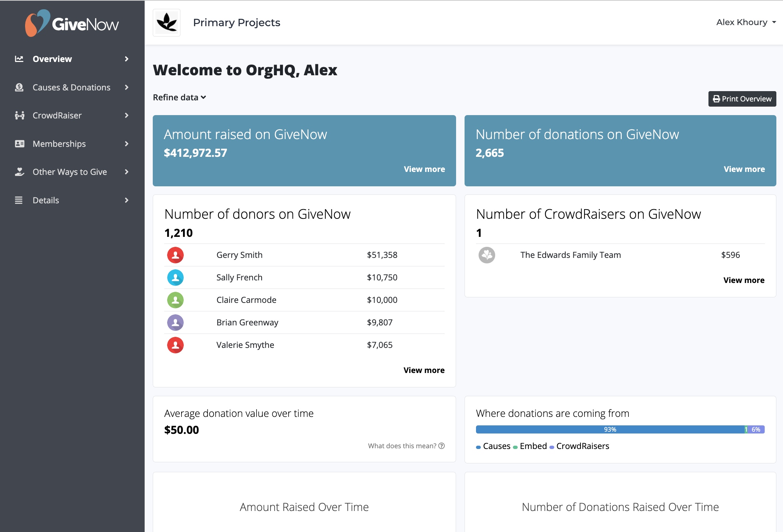Open the Overview sidebar menu item

pyautogui.click(x=72, y=59)
